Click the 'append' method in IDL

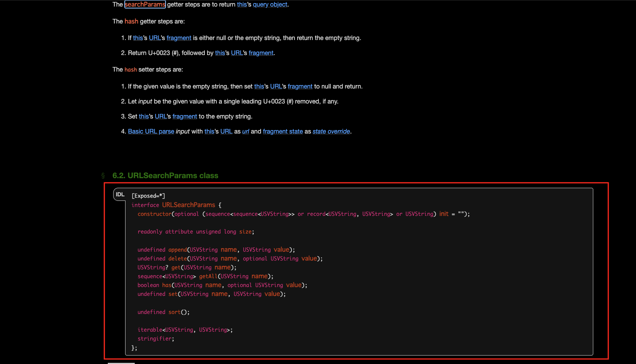[x=177, y=250]
